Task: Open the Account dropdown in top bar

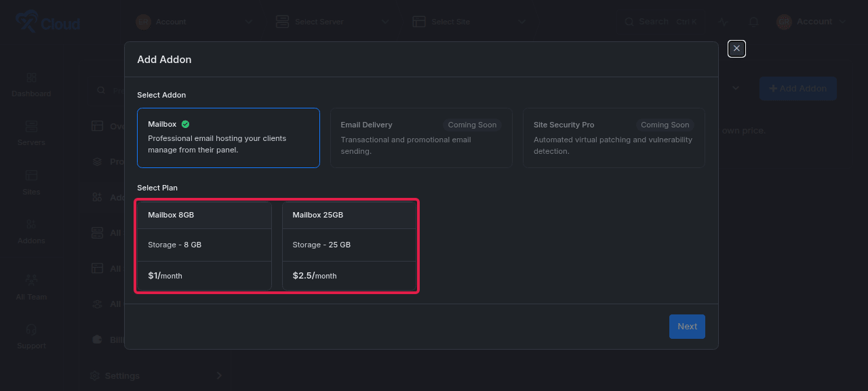Action: coord(195,22)
